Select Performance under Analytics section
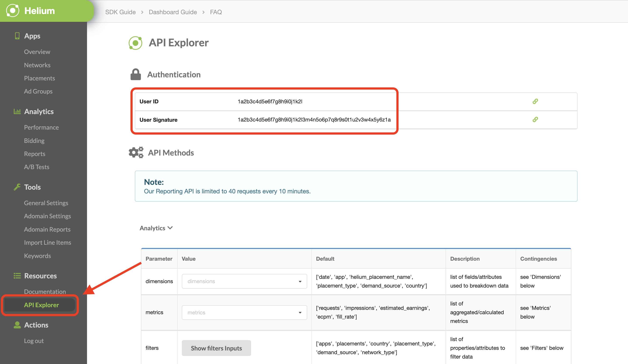The width and height of the screenshot is (628, 364). (x=41, y=127)
